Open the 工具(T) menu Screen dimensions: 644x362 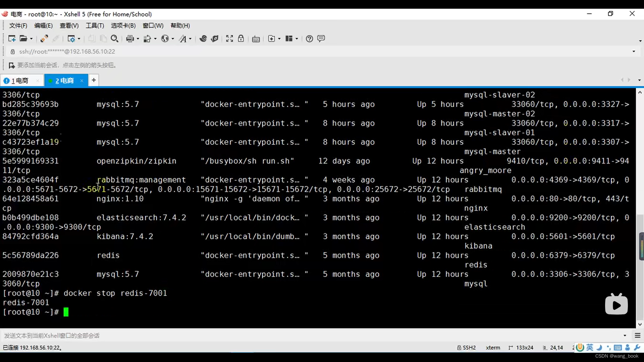[x=95, y=25]
